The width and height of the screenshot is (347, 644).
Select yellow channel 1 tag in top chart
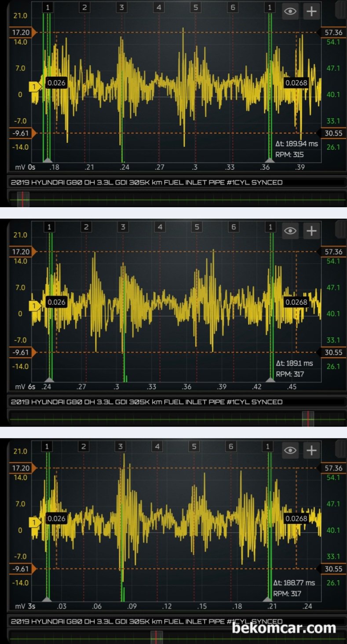pyautogui.click(x=34, y=87)
